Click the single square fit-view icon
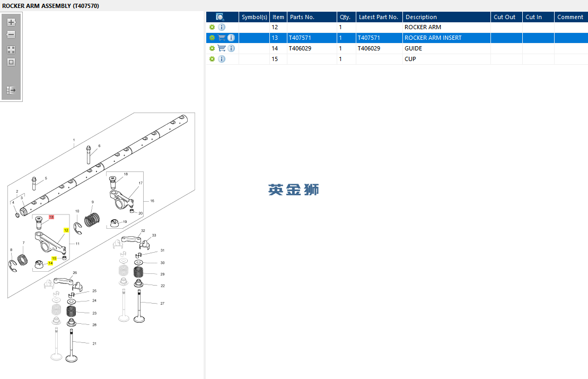 click(11, 62)
